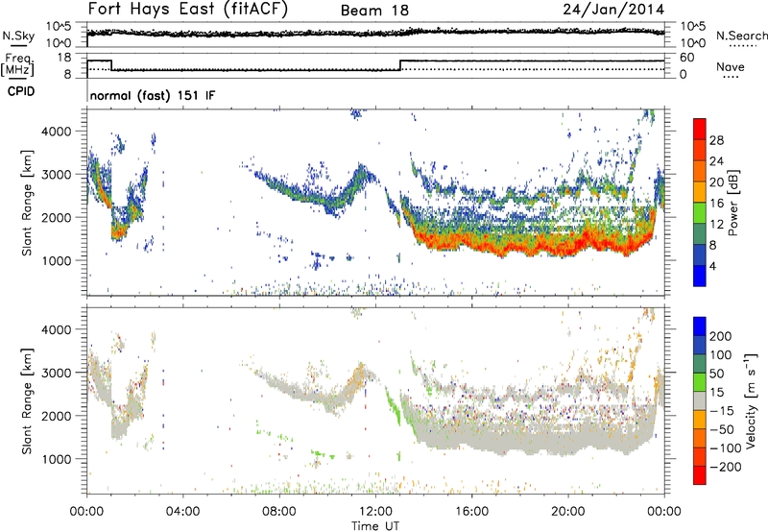This screenshot has height=532, width=768.
Task: Click the 'N.Search' legend label
Action: click(741, 36)
